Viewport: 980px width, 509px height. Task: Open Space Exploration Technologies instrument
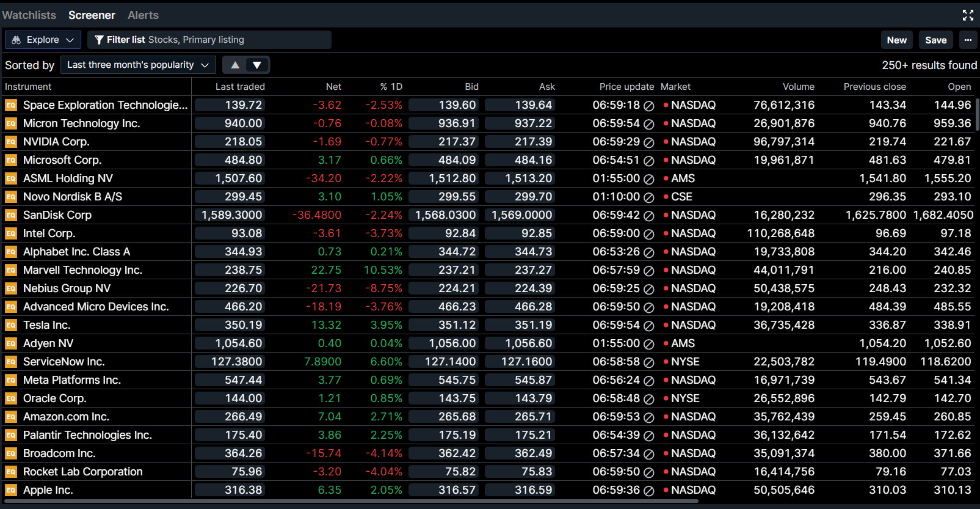[105, 105]
